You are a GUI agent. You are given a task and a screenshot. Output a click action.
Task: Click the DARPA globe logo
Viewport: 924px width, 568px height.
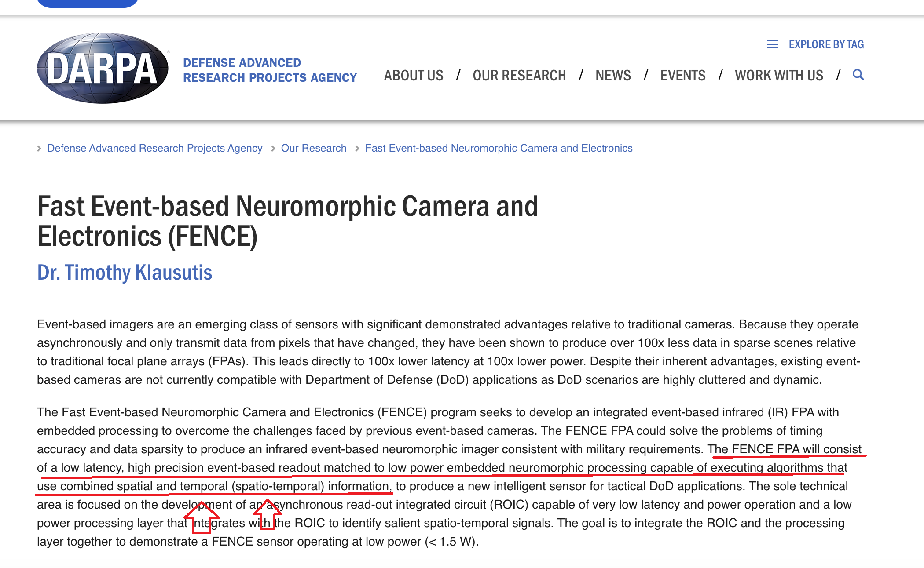(103, 68)
